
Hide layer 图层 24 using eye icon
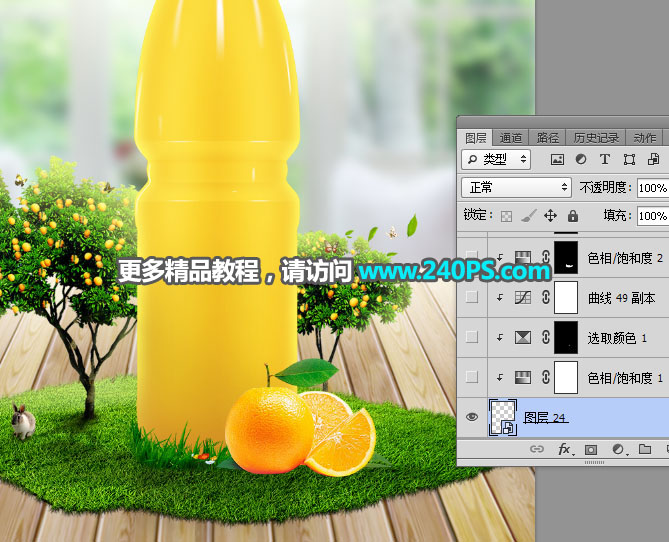point(472,417)
